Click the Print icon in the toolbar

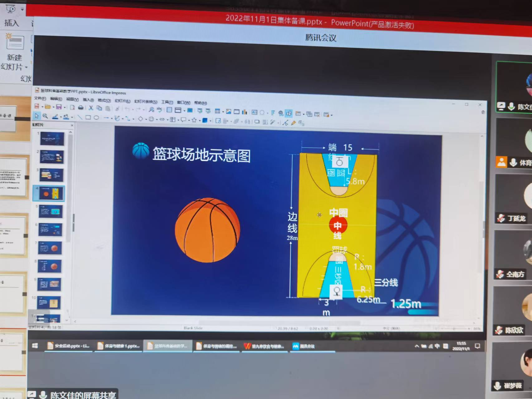pyautogui.click(x=81, y=108)
